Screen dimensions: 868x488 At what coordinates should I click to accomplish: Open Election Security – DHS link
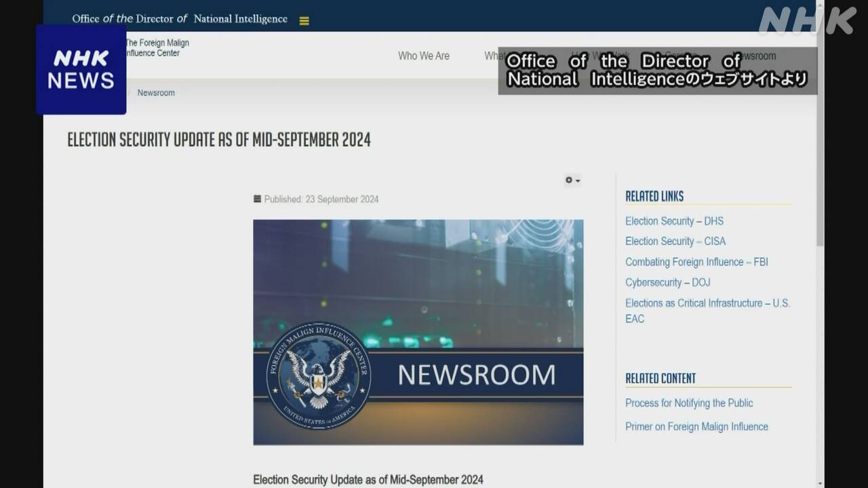coord(674,221)
